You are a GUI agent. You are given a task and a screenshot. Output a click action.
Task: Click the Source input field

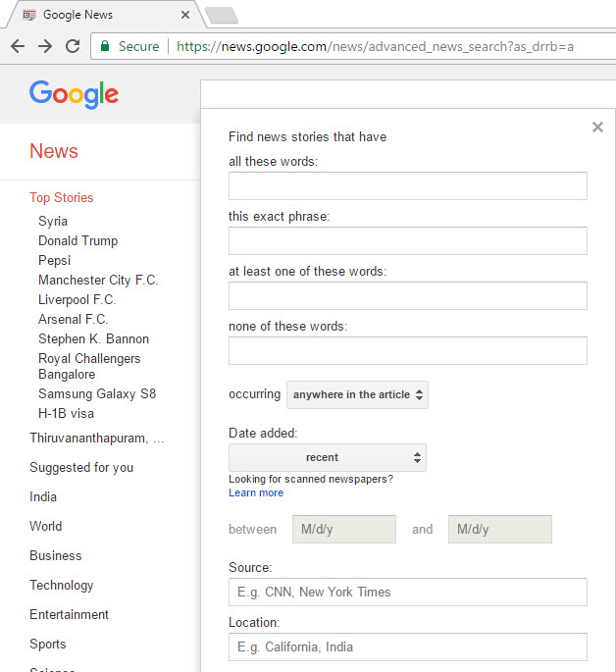pos(407,592)
